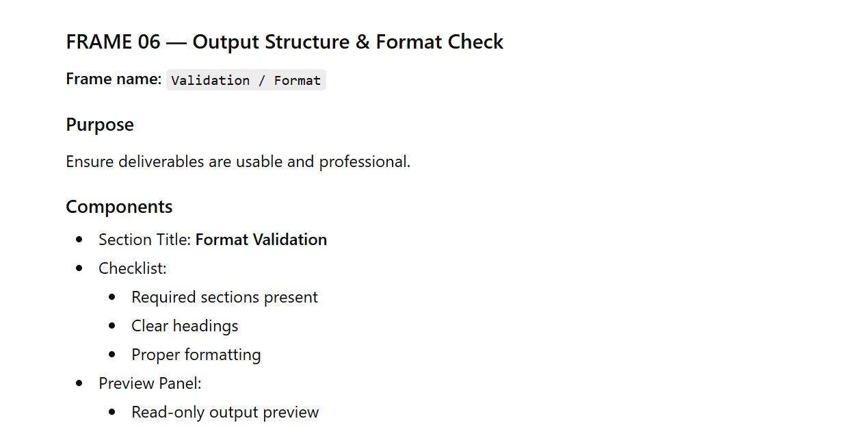Viewport: 868px width, 447px height.
Task: Click the 'Validation / Format' code chip
Action: coord(246,80)
